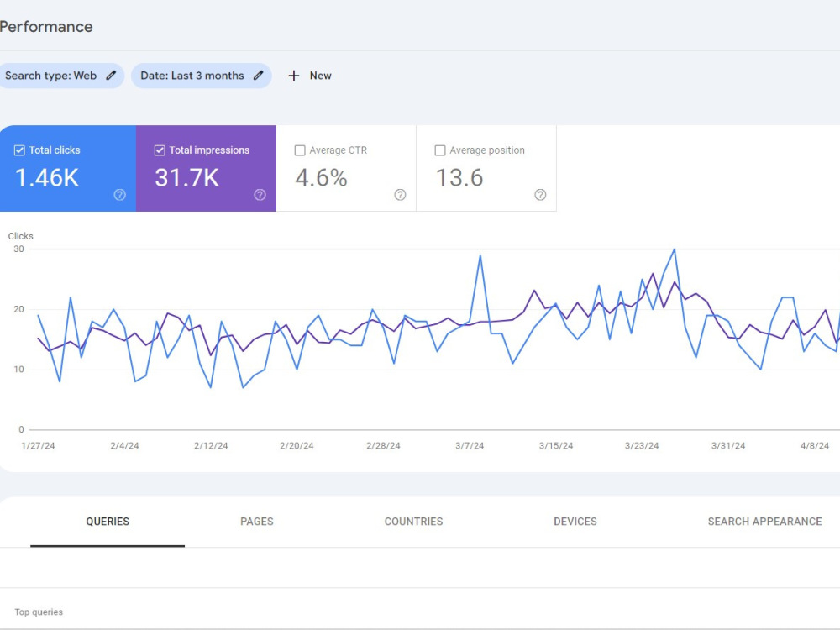Select the 31.7K total impressions value

pyautogui.click(x=187, y=178)
